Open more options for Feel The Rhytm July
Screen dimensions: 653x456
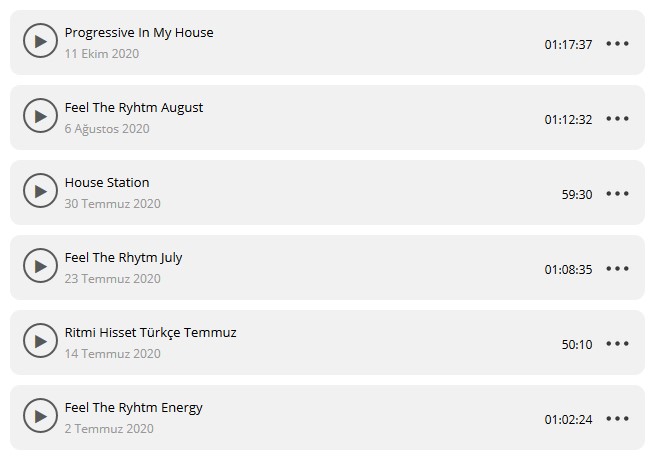point(618,269)
